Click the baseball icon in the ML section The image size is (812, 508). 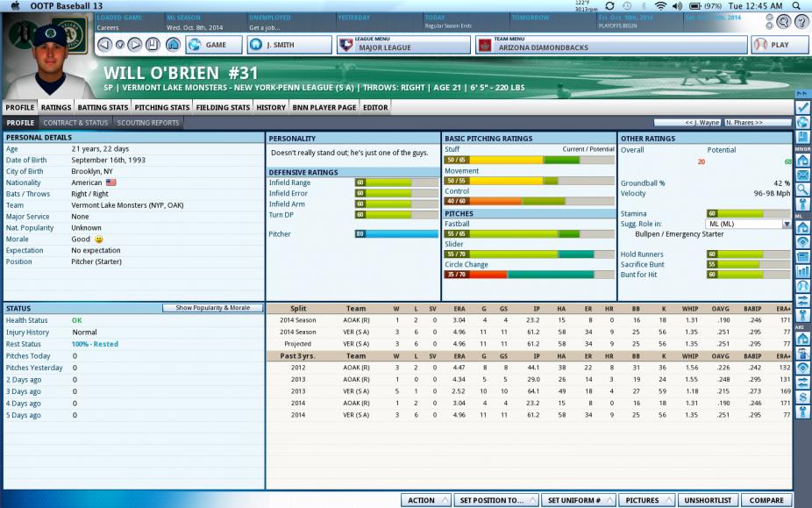(802, 286)
